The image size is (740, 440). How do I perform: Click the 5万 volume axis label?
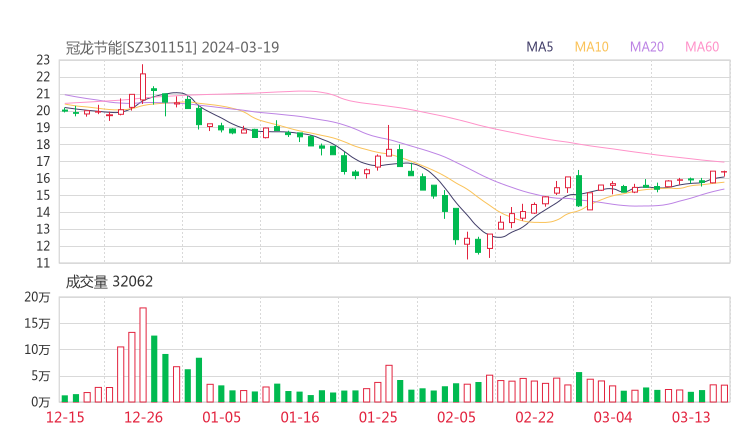pos(41,376)
